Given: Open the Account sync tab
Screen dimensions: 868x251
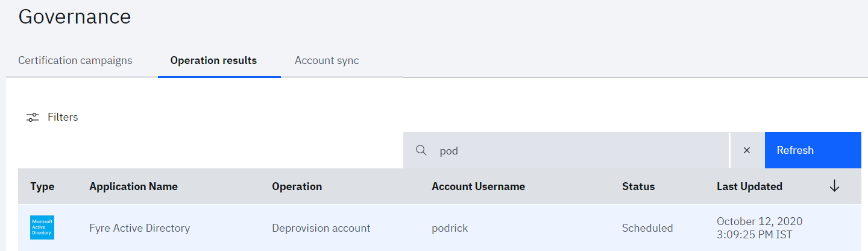Looking at the screenshot, I should (327, 60).
